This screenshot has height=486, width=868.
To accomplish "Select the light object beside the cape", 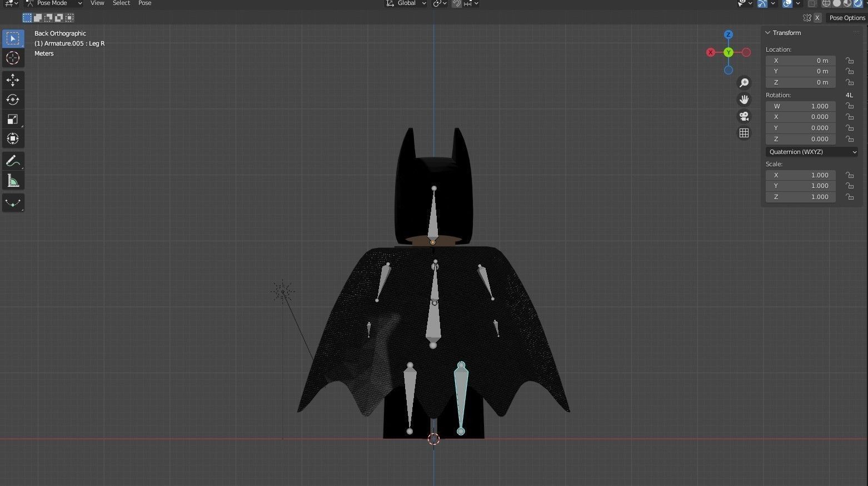I will point(283,291).
